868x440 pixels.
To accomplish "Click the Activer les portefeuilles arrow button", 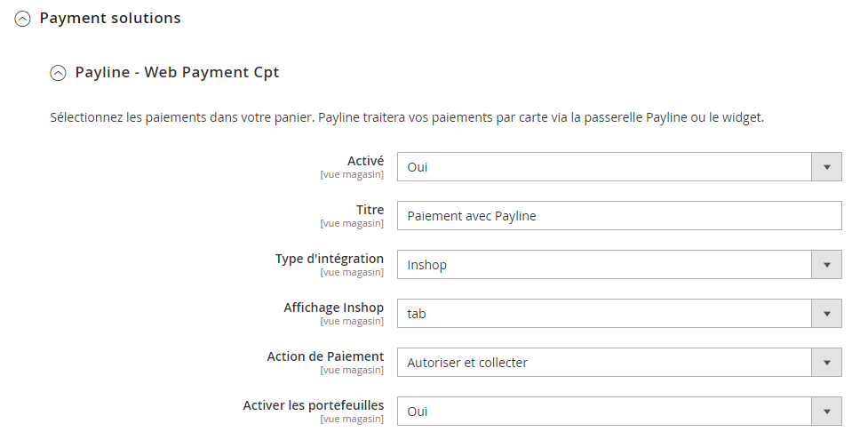I will 826,411.
